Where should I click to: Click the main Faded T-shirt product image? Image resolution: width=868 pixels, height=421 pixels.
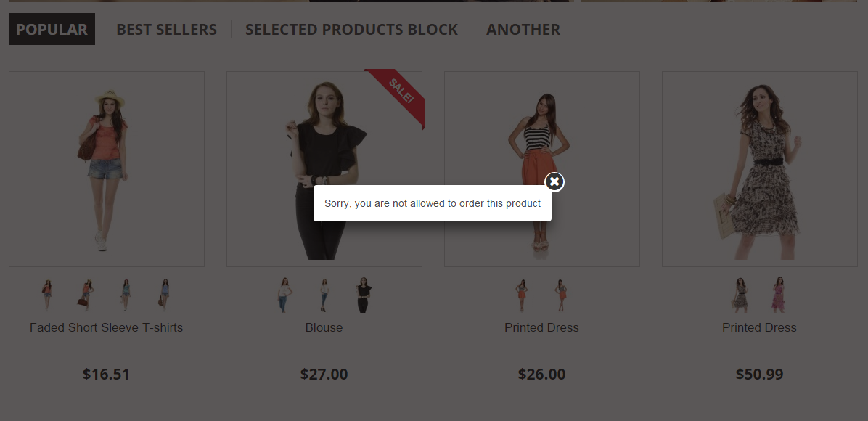pyautogui.click(x=106, y=168)
